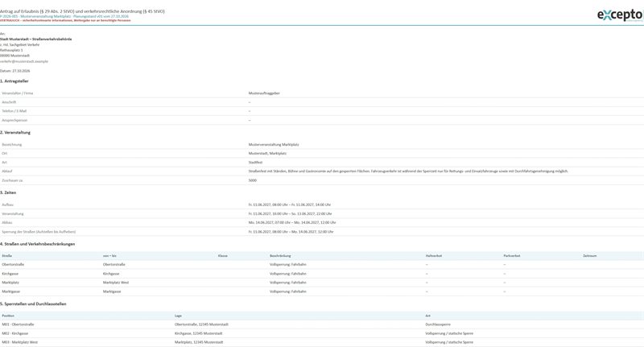Click the location 'Kirchgasse, 12345 Musterstadt'
Viewport: 644px width, 347px height.
[x=198, y=333]
